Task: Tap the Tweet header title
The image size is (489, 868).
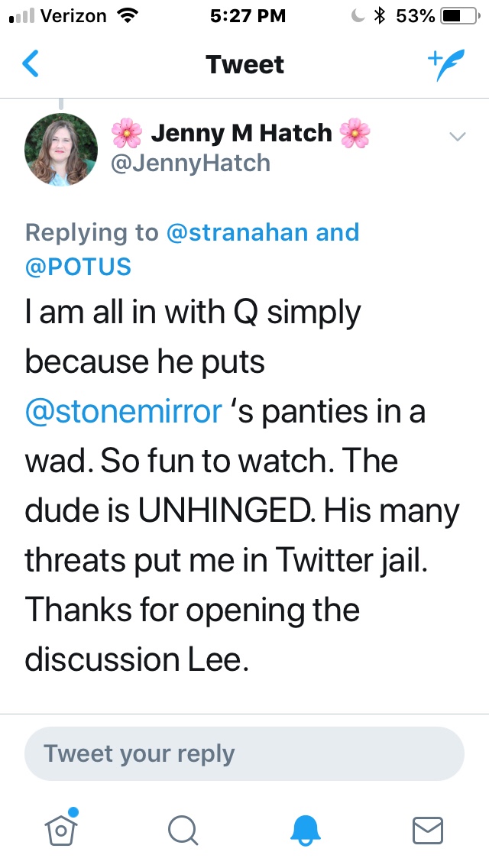Action: coord(244,65)
